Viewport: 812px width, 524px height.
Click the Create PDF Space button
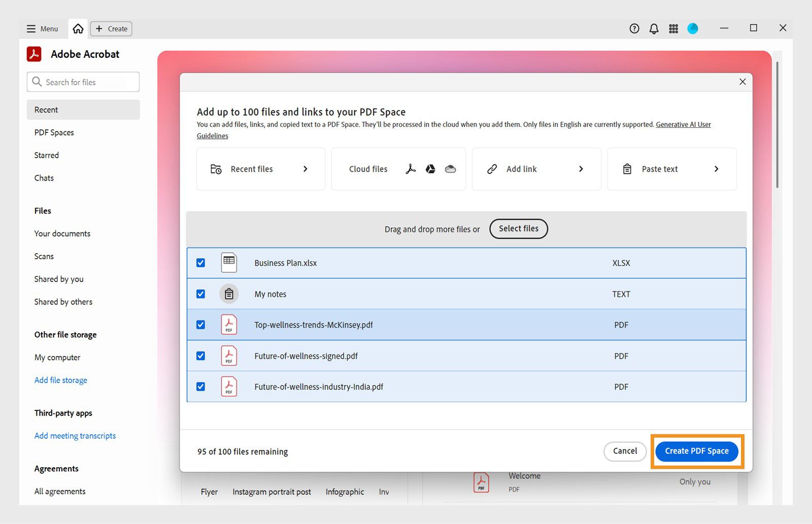696,451
